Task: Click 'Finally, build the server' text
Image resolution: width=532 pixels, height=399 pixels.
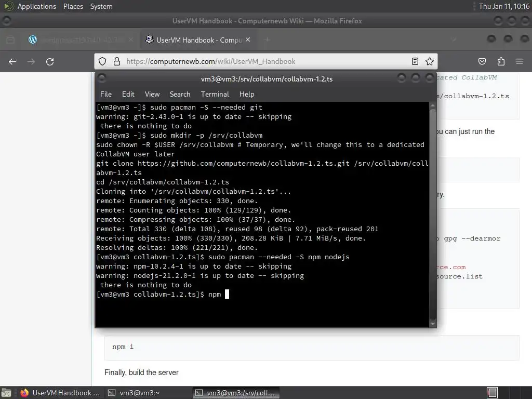Action: click(x=141, y=373)
